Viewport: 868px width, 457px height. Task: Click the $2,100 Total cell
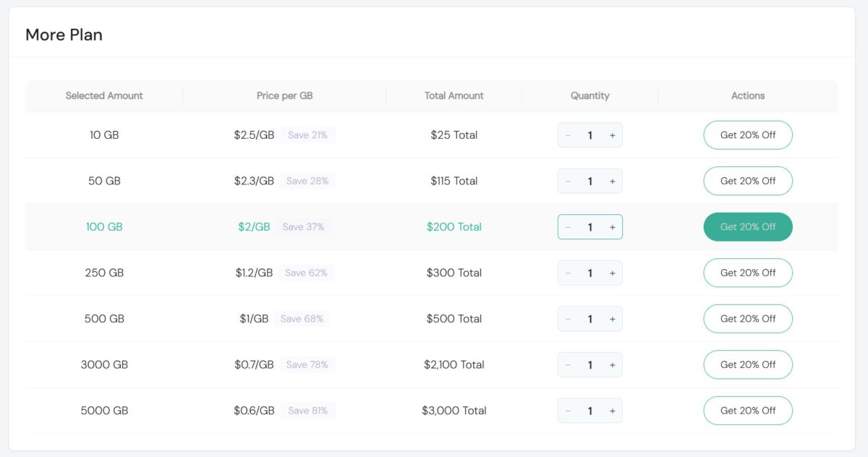coord(454,364)
